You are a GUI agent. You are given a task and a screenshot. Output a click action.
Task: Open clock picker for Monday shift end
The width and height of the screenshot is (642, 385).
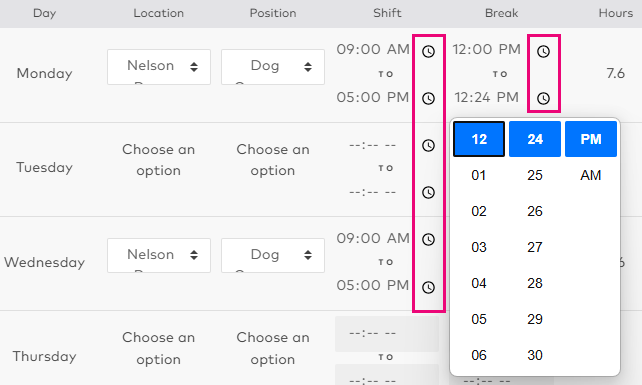(428, 98)
